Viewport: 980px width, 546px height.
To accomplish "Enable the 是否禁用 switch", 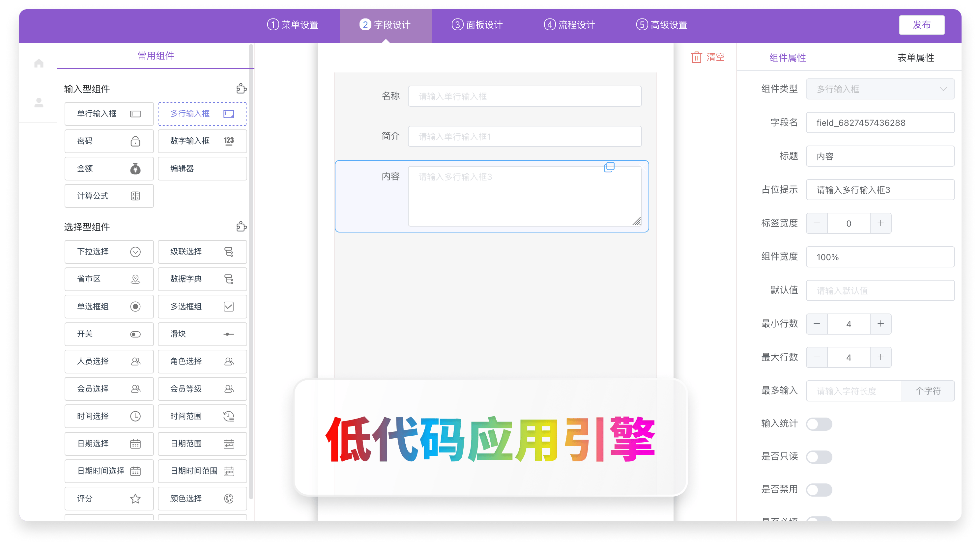I will 820,490.
